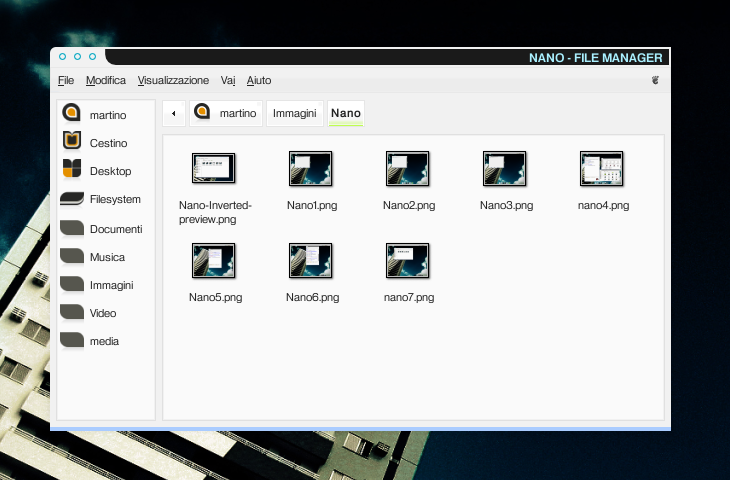Click the Nano6.png file name
Image resolution: width=730 pixels, height=480 pixels.
click(312, 297)
